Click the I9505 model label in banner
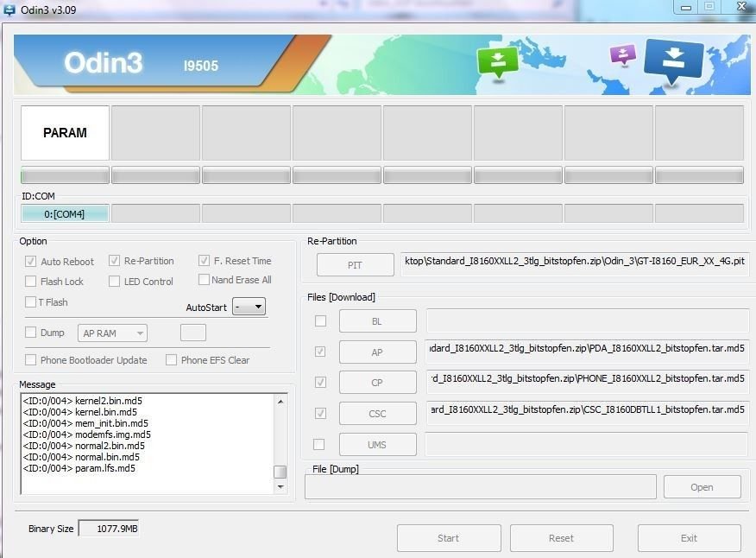This screenshot has width=756, height=558. point(200,66)
